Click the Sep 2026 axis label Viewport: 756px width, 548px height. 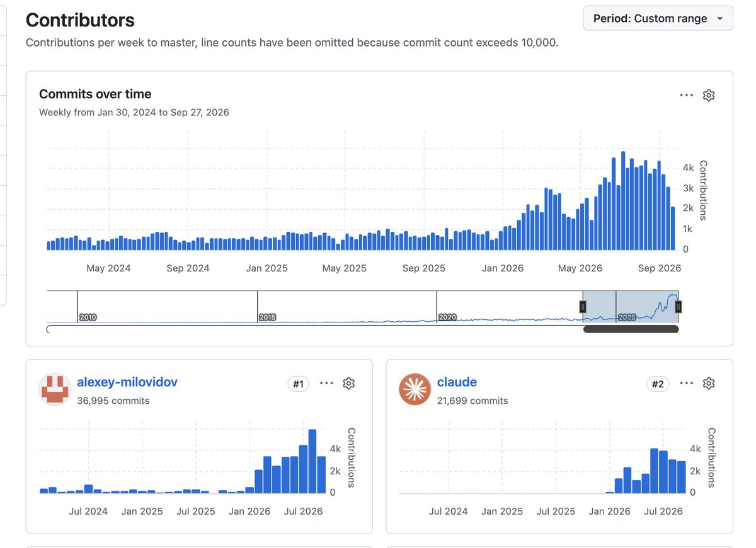pyautogui.click(x=659, y=268)
